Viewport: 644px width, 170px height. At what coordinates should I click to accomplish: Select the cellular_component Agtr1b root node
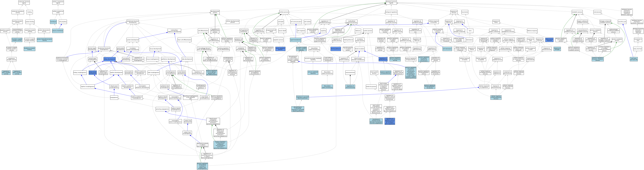click(x=58, y=2)
